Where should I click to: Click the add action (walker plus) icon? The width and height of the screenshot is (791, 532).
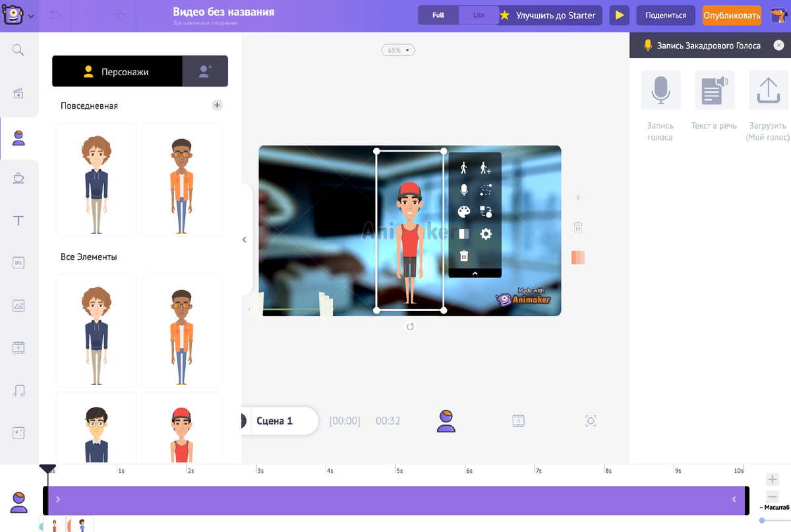(486, 168)
